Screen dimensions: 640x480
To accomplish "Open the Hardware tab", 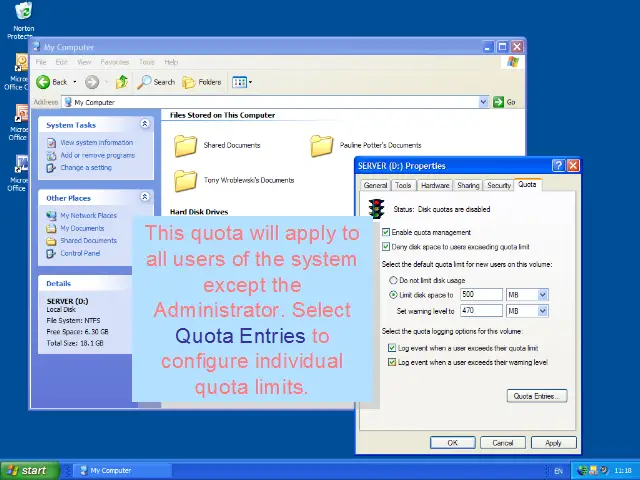I will click(435, 185).
